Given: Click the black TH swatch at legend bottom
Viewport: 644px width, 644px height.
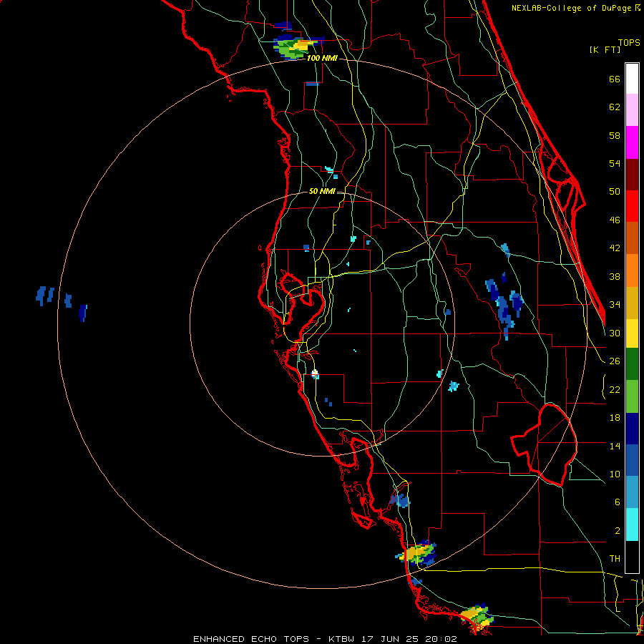Looking at the screenshot, I should tap(632, 557).
